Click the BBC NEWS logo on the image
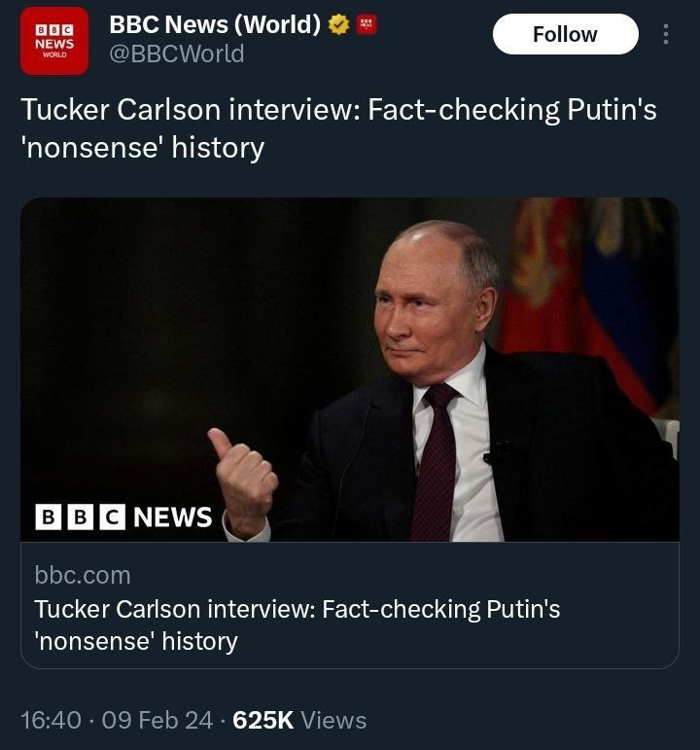Screen dimensions: 700x750 coord(123,517)
